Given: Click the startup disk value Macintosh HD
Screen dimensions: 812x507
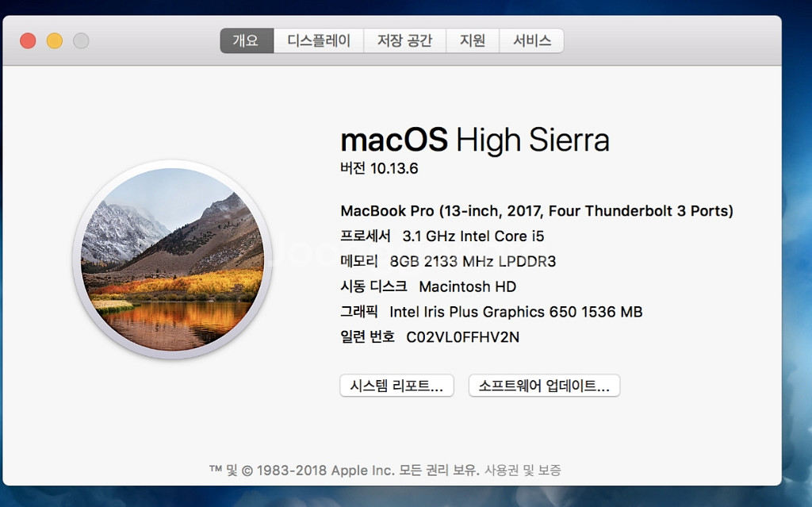Looking at the screenshot, I should (468, 286).
